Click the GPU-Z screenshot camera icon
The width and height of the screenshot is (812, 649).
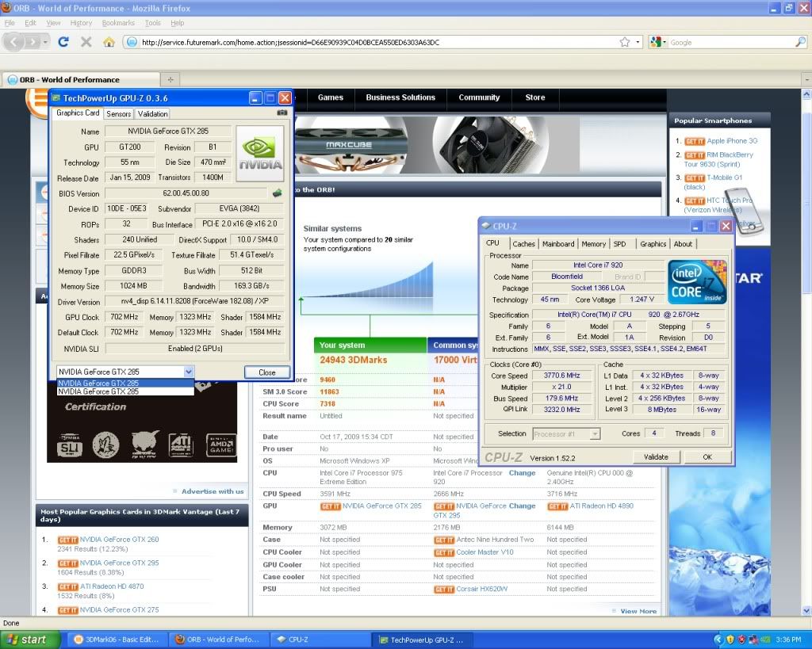tap(282, 113)
